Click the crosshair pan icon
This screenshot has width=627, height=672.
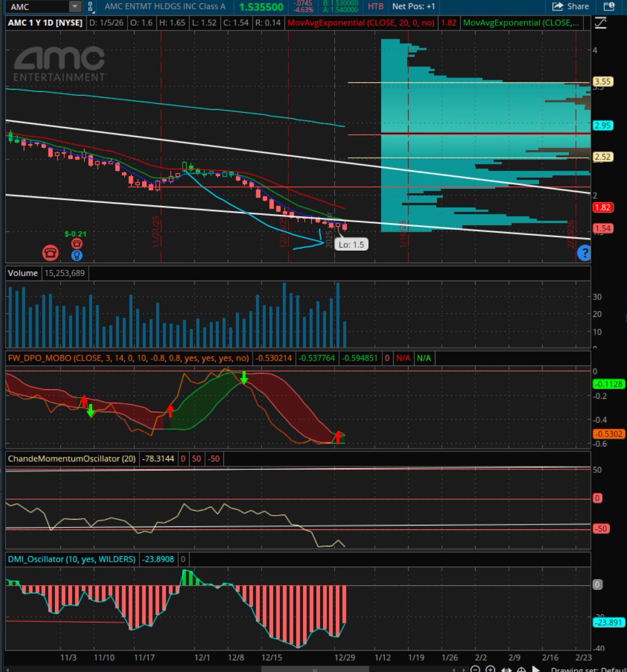pos(521,669)
